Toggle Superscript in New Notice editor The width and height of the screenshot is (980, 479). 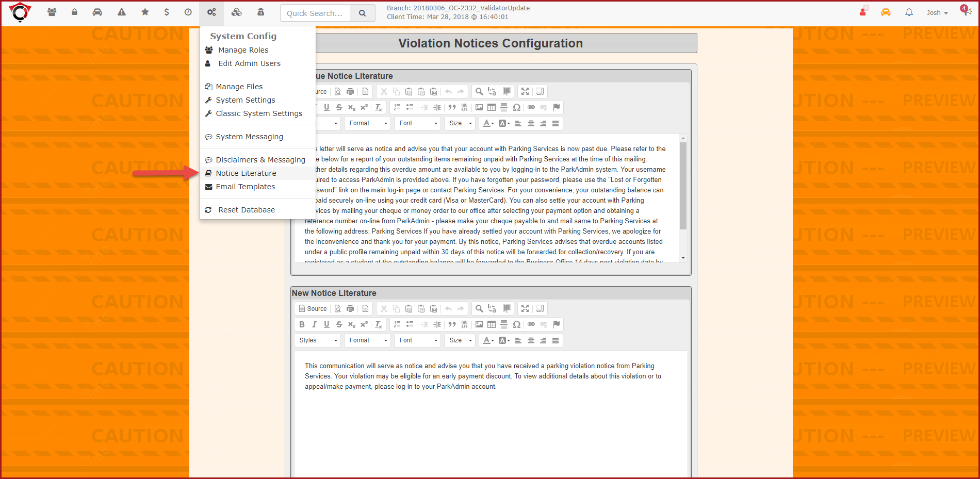(364, 325)
